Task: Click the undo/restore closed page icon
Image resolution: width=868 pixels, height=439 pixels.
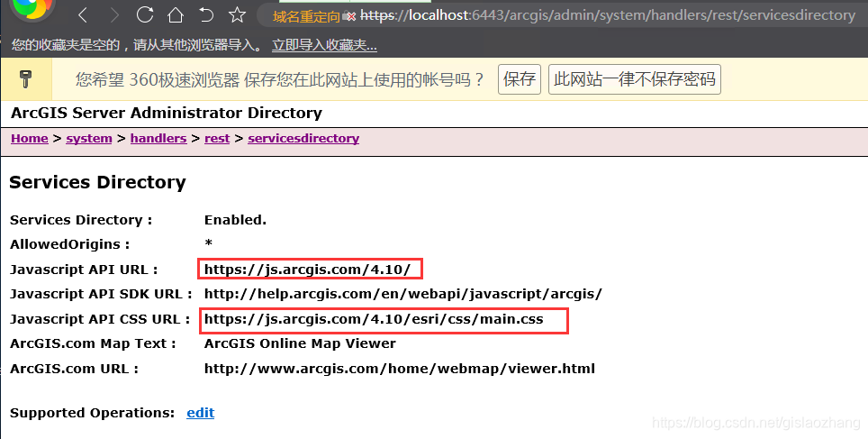Action: [206, 14]
